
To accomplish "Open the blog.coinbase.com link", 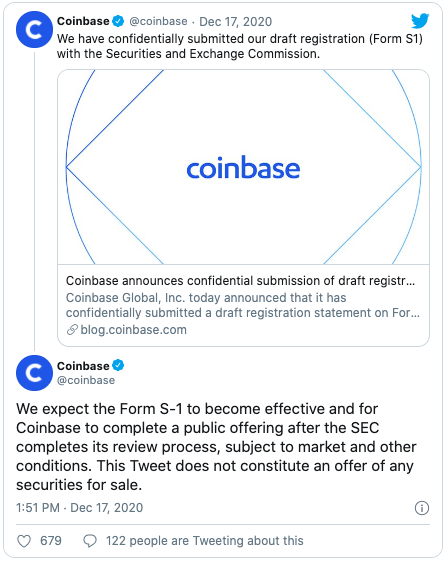I will (x=133, y=330).
